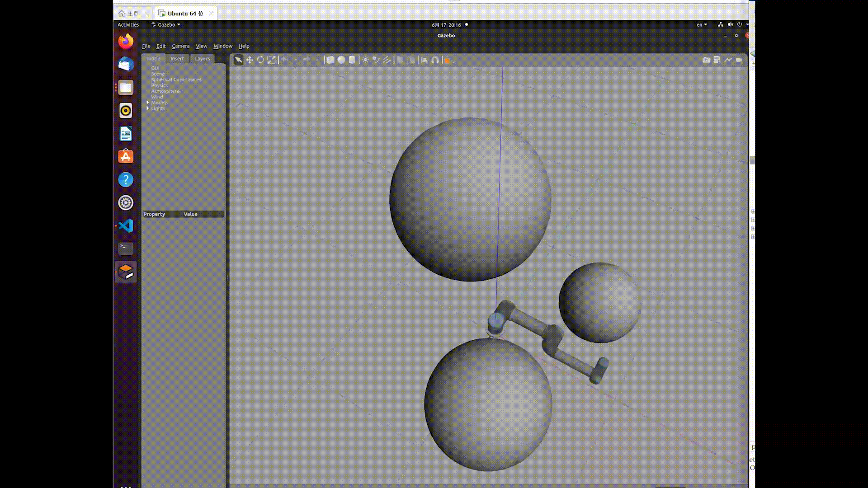The height and width of the screenshot is (488, 868).
Task: Open the orange color view-angle swatch
Action: (x=447, y=61)
